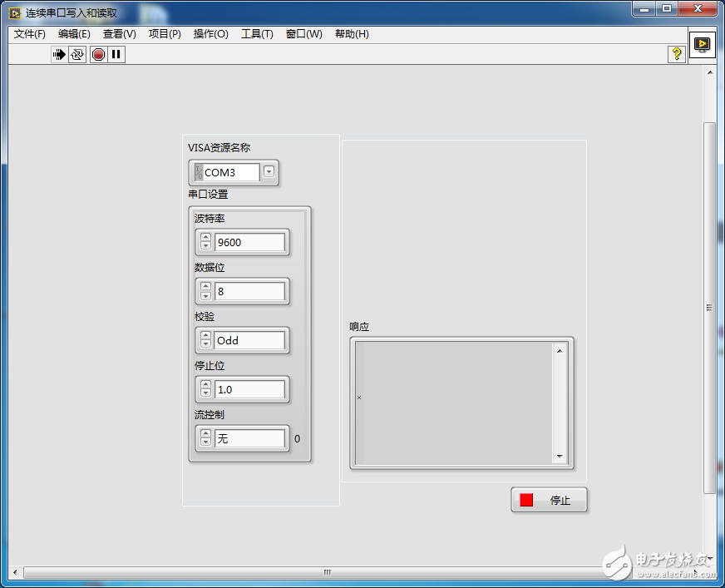Click the 串口设置 label text
Viewport: 725px width, 588px height.
pos(208,195)
